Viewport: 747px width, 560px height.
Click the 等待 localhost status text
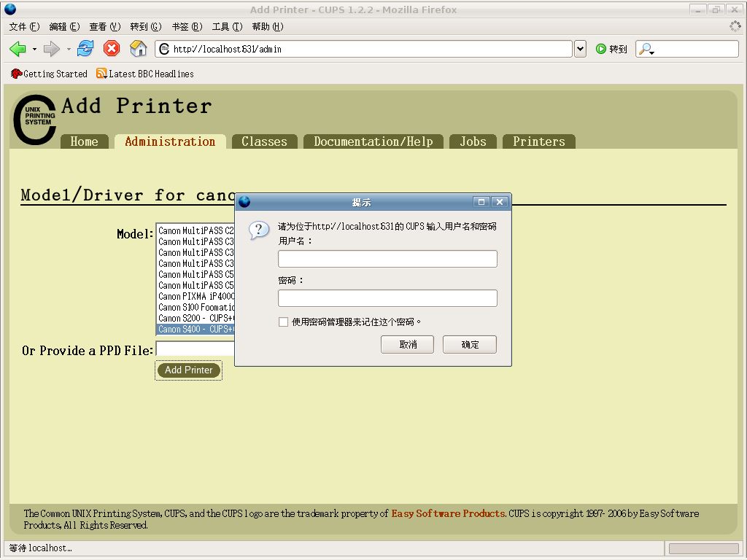click(x=41, y=548)
